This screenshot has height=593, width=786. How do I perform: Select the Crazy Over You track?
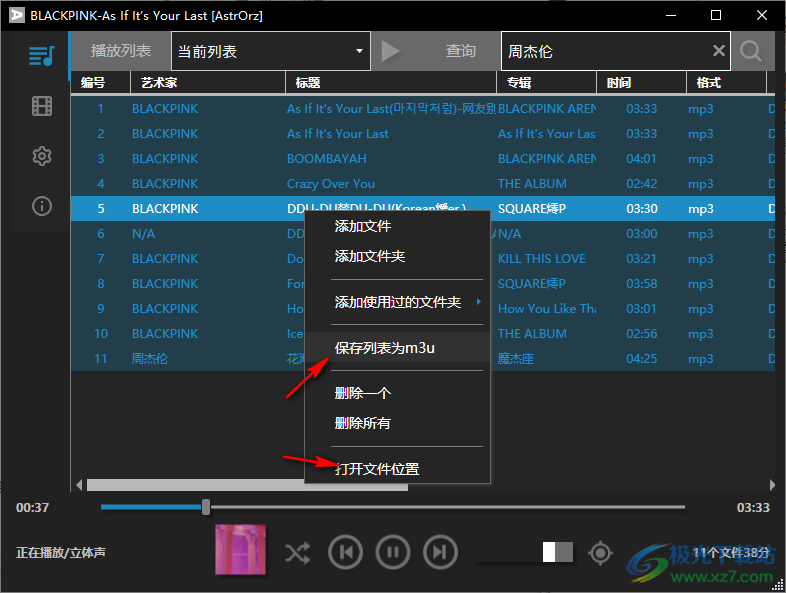(423, 183)
